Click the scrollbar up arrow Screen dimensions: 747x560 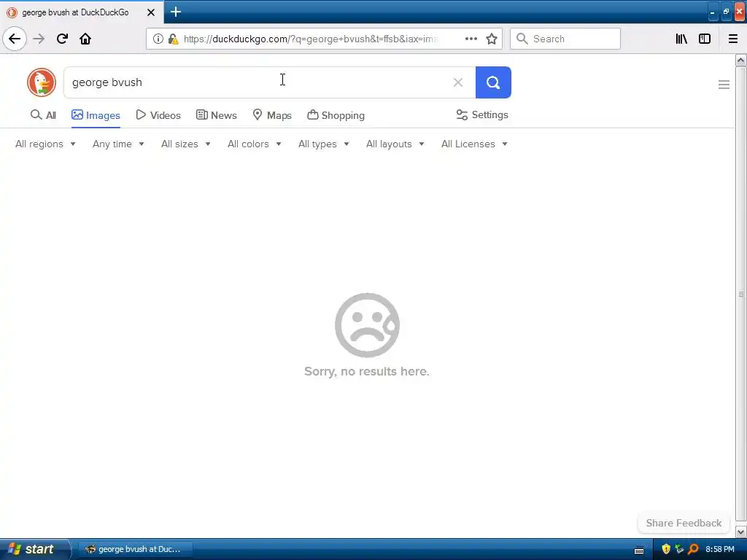(x=741, y=60)
